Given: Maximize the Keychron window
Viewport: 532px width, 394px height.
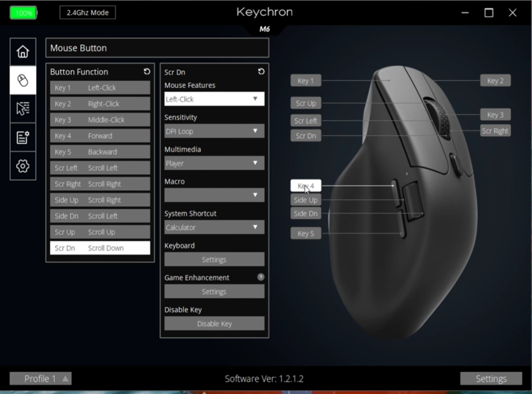Looking at the screenshot, I should coord(489,13).
